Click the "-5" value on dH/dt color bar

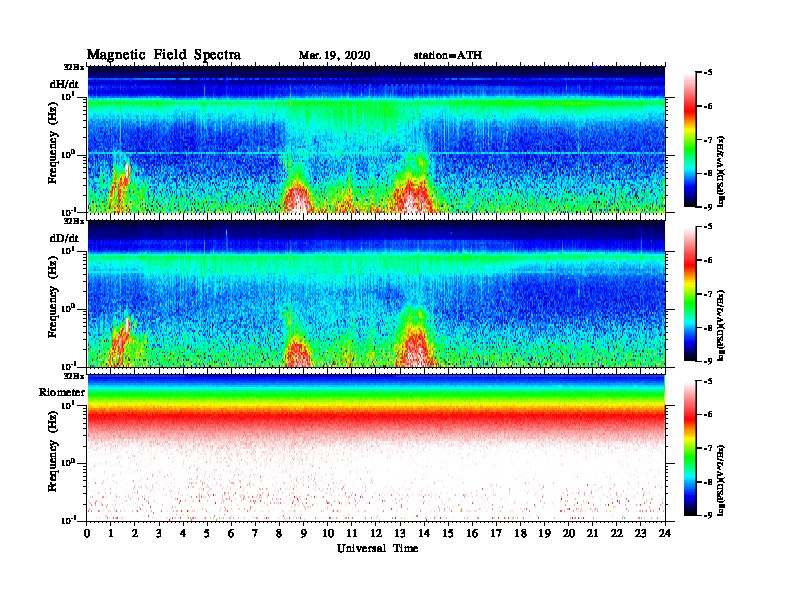pos(708,73)
